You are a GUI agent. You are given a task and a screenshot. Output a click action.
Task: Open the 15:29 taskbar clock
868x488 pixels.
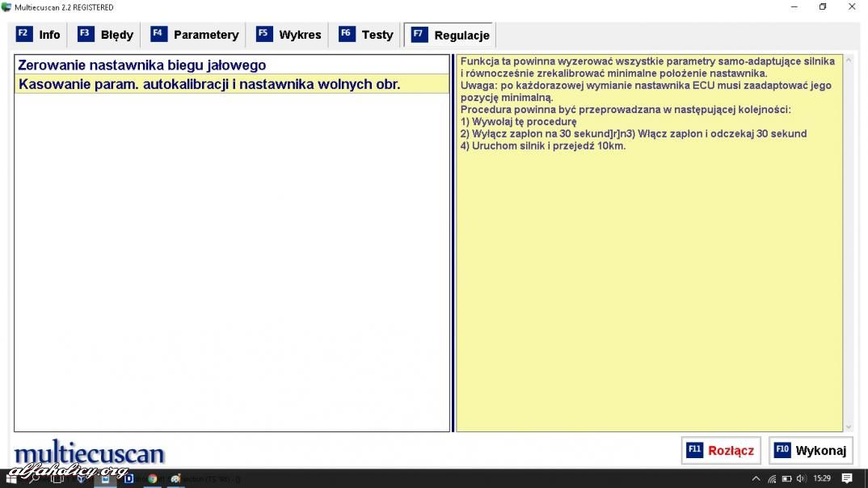tap(822, 478)
